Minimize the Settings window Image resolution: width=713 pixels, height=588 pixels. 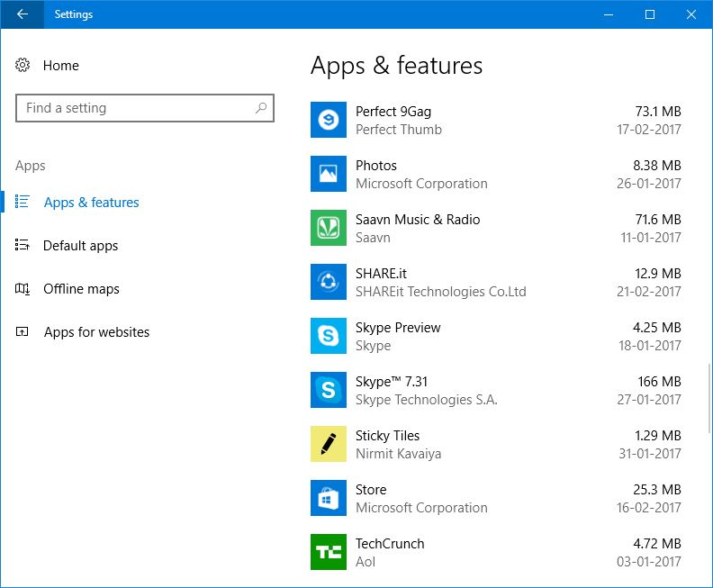[609, 14]
